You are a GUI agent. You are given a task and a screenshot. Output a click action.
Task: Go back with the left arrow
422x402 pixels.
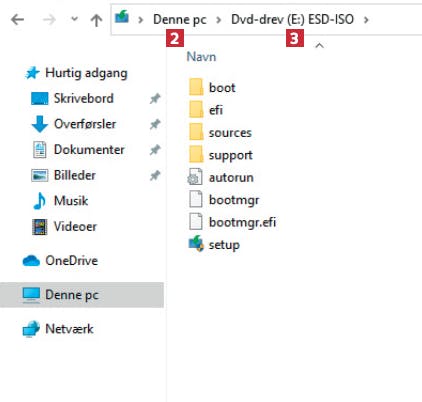pos(17,20)
